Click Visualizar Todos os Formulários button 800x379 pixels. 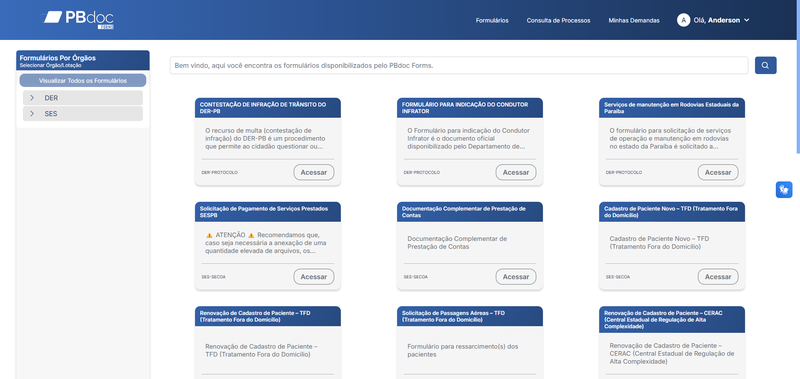coord(83,81)
